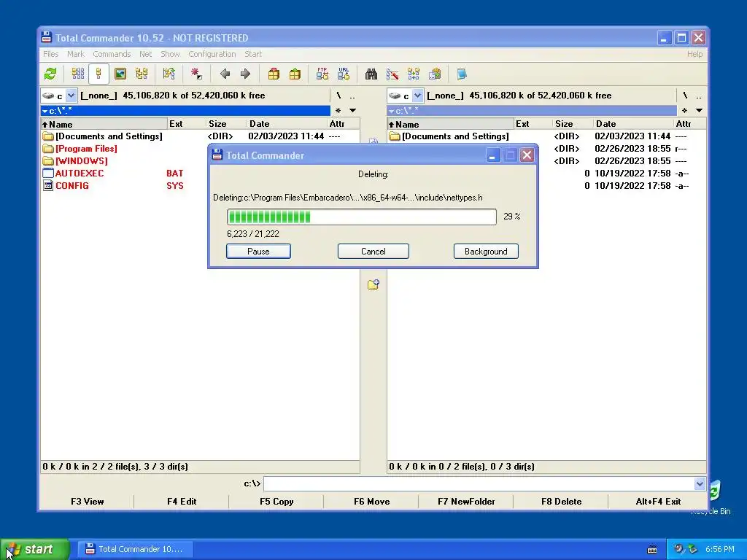
Task: Click the blue notepad toolbar icon
Action: pos(462,74)
